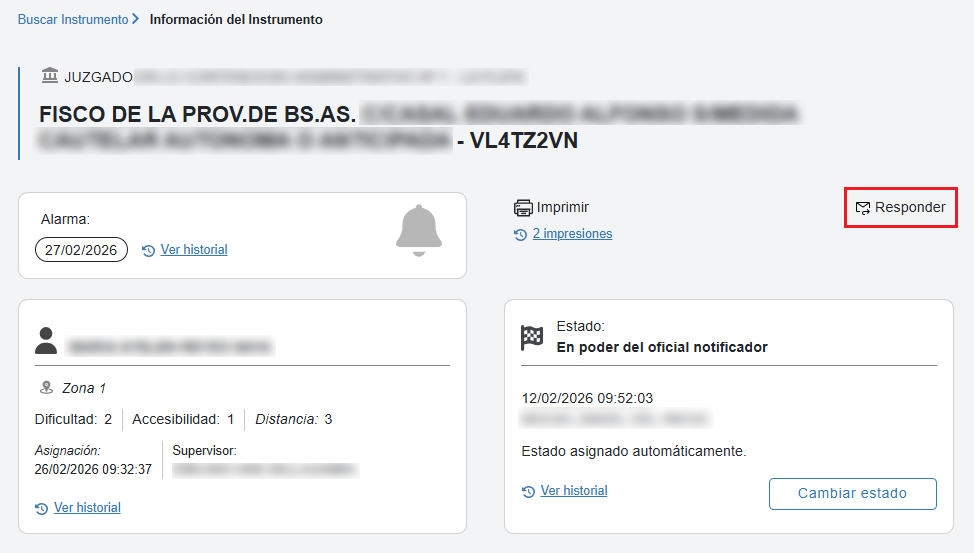Click the alarm bell icon
Screen dimensions: 974x553
pos(419,231)
